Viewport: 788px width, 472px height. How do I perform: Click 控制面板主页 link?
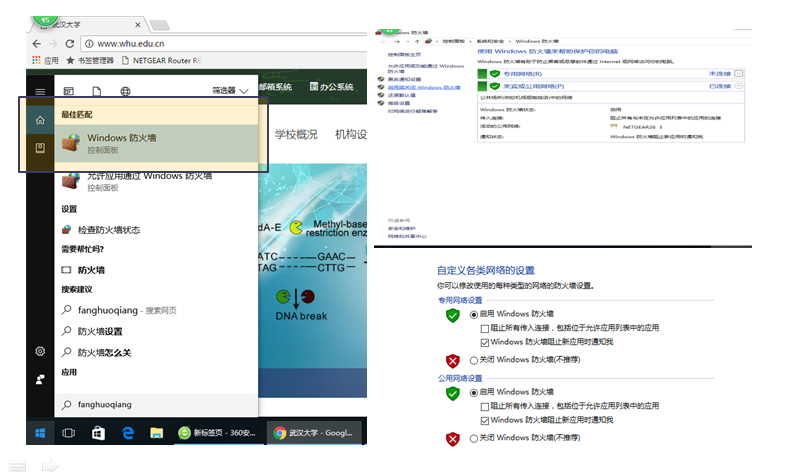tap(404, 55)
